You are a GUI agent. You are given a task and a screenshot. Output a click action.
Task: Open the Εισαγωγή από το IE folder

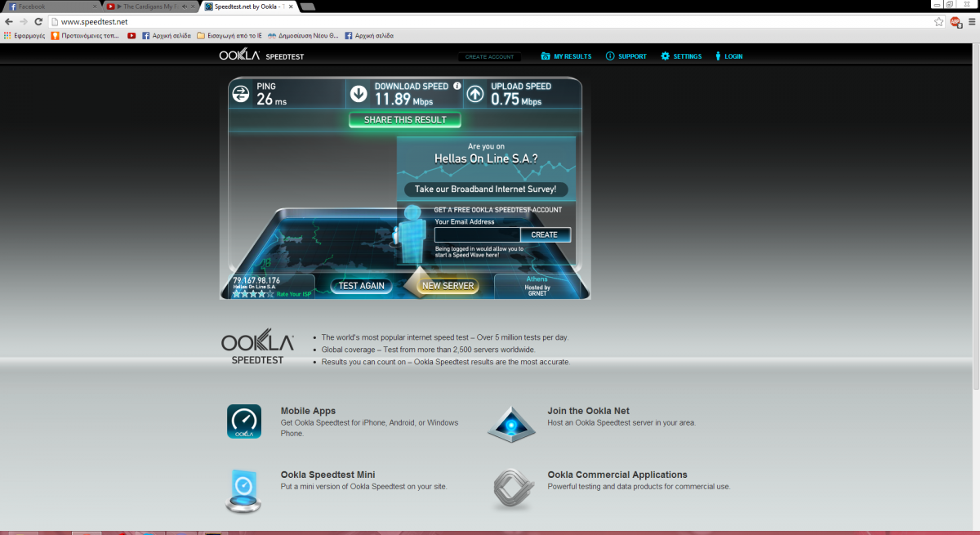click(x=229, y=35)
